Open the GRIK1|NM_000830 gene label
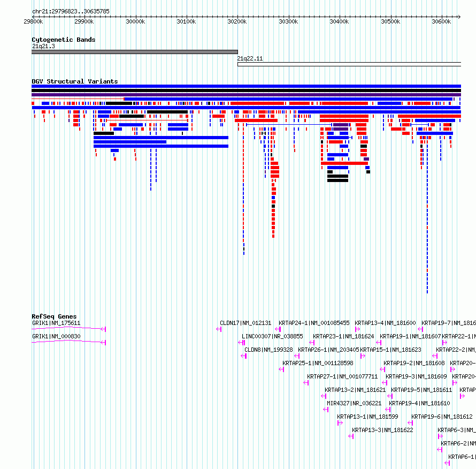The image size is (476, 469). coord(56,336)
